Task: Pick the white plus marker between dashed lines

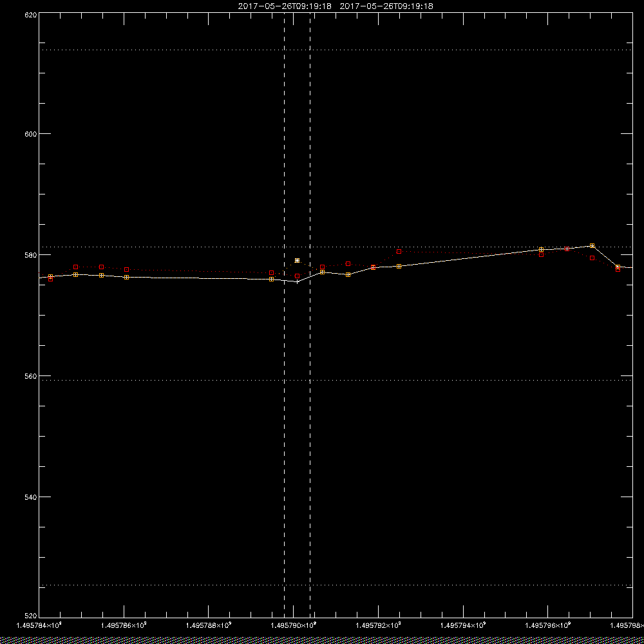Action: pos(298,282)
